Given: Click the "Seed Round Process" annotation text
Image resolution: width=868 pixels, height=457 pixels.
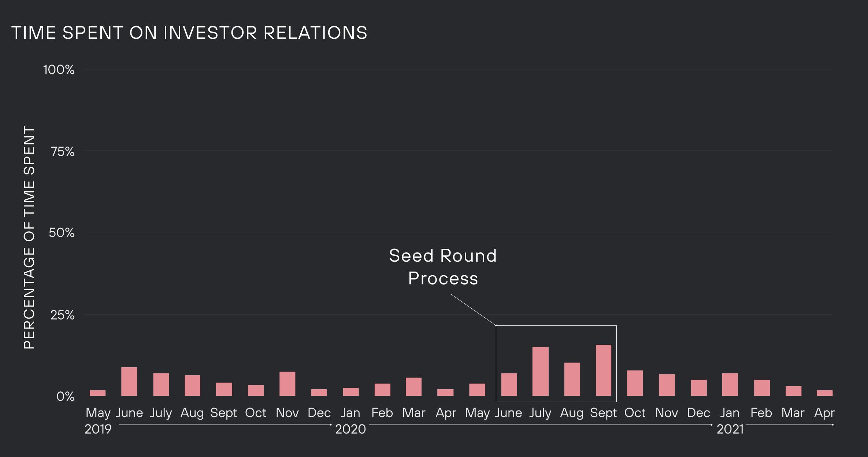Looking at the screenshot, I should point(443,267).
